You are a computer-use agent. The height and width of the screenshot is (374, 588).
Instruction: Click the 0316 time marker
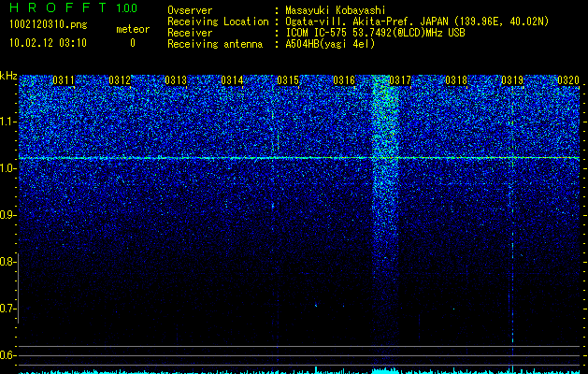pos(344,80)
